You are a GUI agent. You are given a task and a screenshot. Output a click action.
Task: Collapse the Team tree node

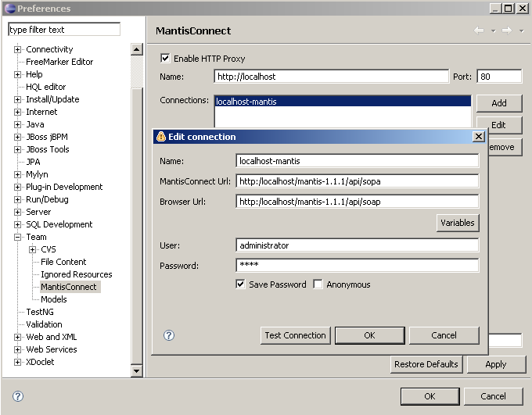coord(17,237)
